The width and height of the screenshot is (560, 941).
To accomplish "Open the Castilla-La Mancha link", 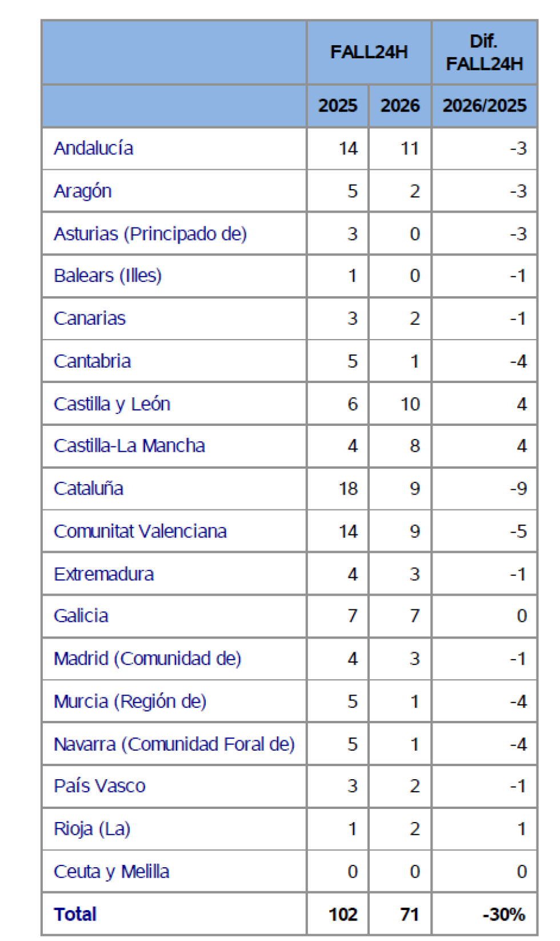I will click(129, 446).
